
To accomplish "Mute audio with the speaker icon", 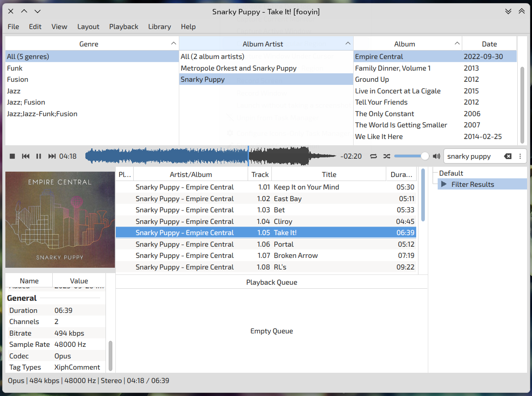I will coord(436,156).
